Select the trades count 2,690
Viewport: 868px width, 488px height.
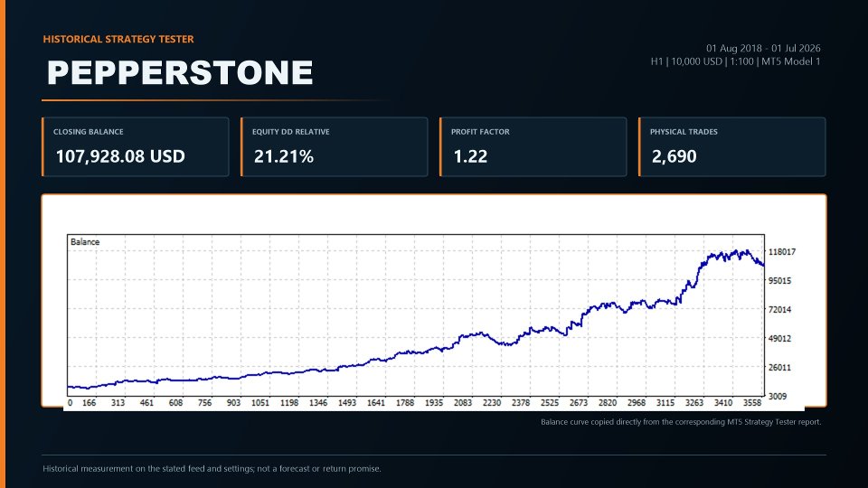point(674,156)
